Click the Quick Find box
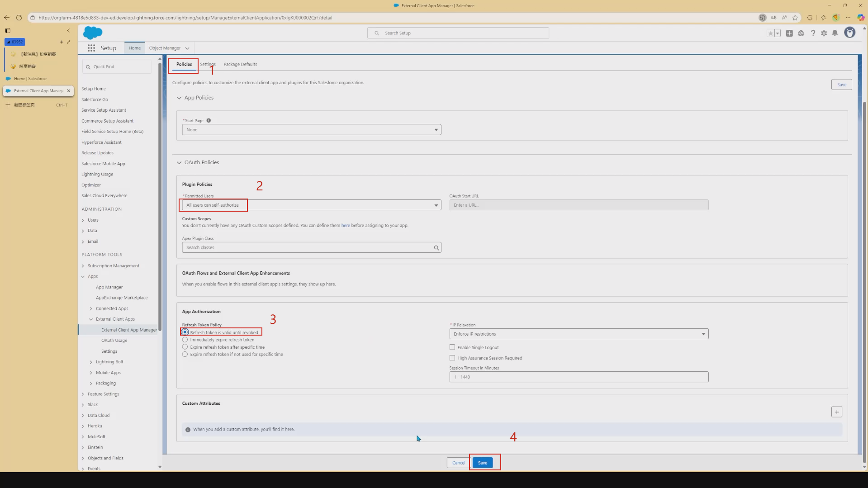Viewport: 868px width, 488px height. (x=117, y=66)
